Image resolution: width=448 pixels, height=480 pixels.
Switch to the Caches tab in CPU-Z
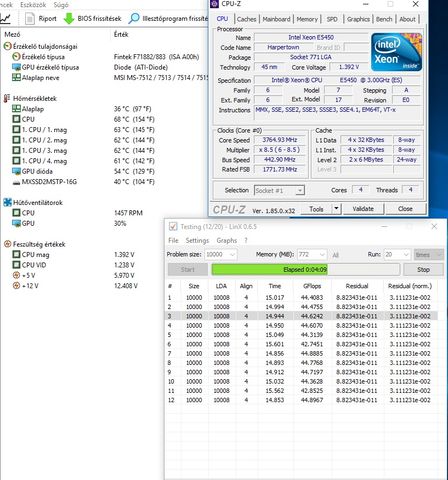click(246, 19)
